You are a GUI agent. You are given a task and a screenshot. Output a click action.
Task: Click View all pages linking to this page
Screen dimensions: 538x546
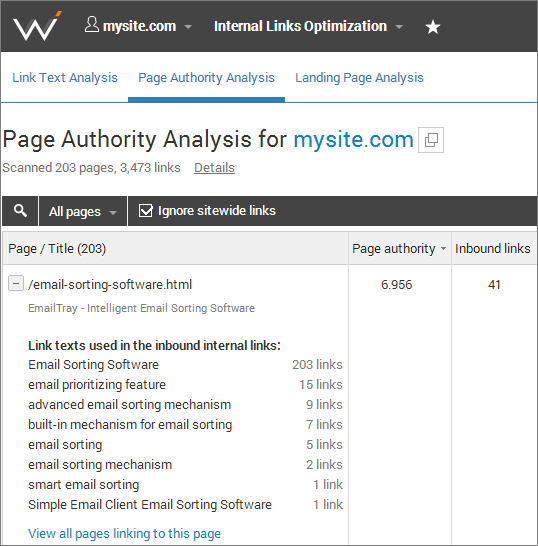[124, 533]
